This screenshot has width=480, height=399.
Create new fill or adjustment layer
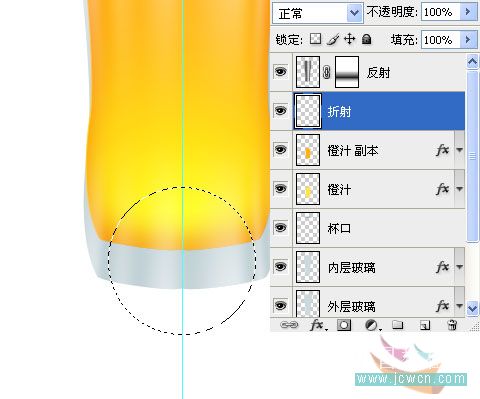point(373,325)
